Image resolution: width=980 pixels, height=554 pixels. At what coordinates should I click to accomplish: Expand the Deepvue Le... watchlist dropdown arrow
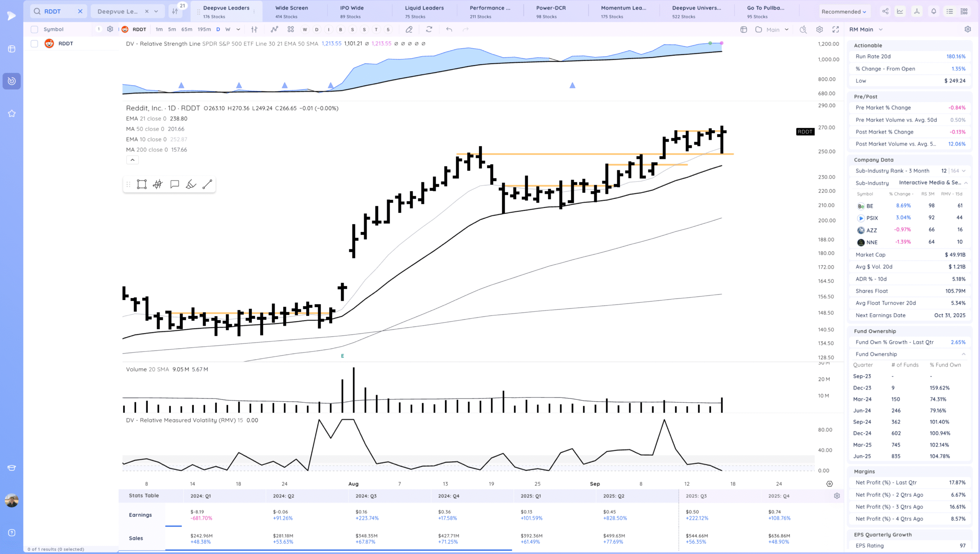tap(156, 11)
